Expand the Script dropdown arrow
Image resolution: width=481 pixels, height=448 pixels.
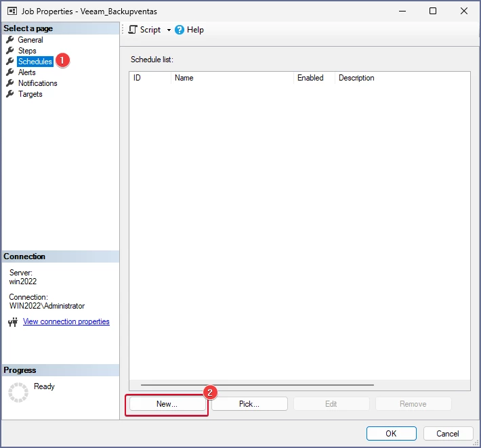[x=169, y=30]
